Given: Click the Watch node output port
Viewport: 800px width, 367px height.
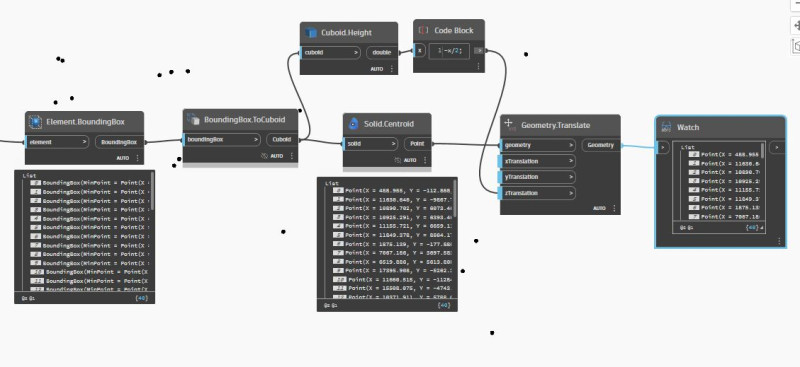Looking at the screenshot, I should click(777, 148).
